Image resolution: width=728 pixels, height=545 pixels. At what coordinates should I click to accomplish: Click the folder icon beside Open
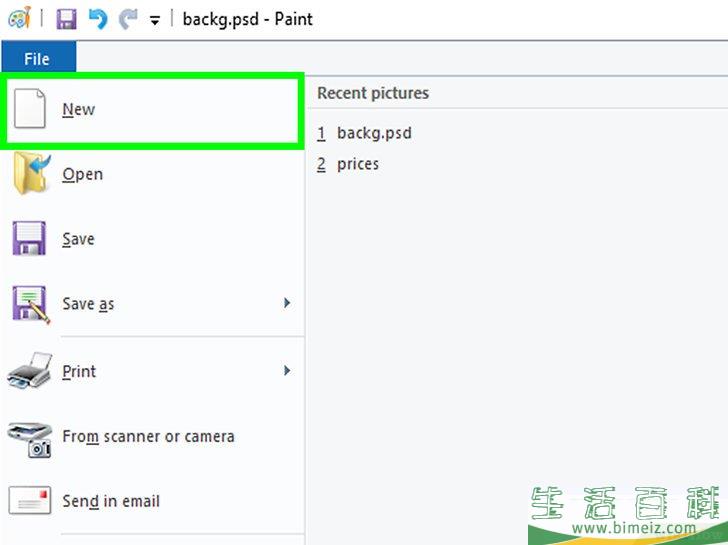31,173
